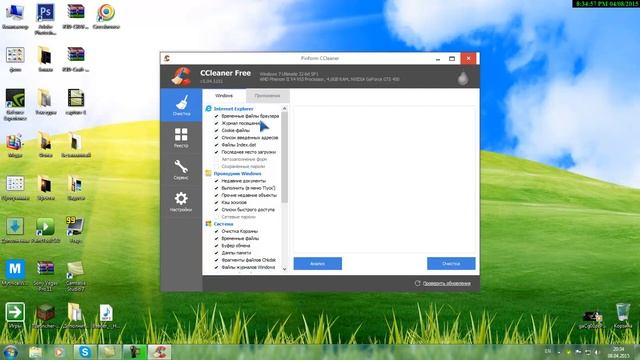Image resolution: width=640 pixels, height=360 pixels.
Task: Click the Проводник Windows category icon
Action: point(208,173)
